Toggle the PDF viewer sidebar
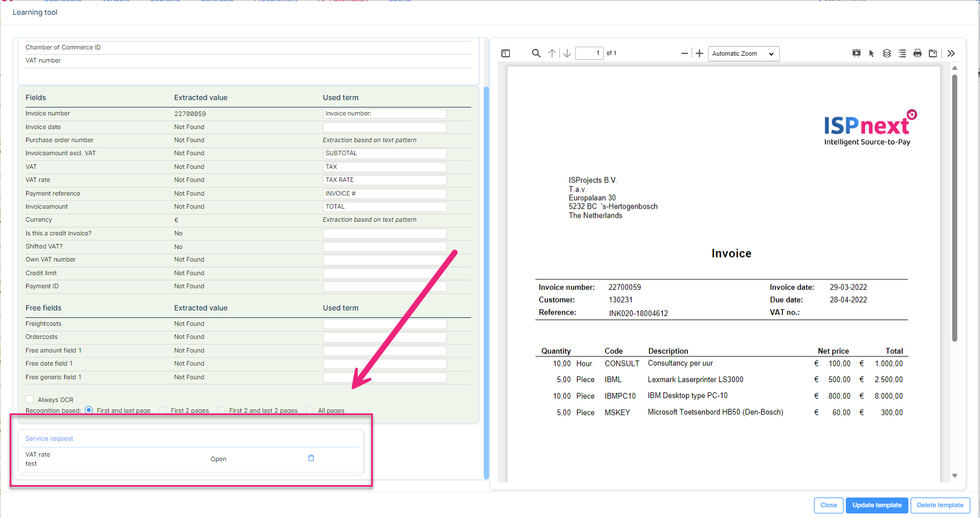The height and width of the screenshot is (518, 980). click(505, 53)
